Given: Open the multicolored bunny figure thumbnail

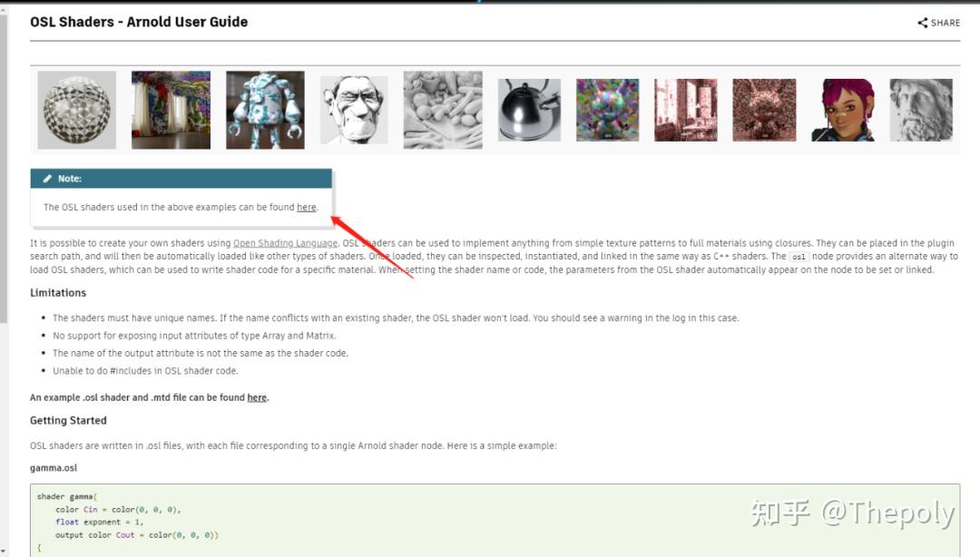Looking at the screenshot, I should click(x=607, y=110).
